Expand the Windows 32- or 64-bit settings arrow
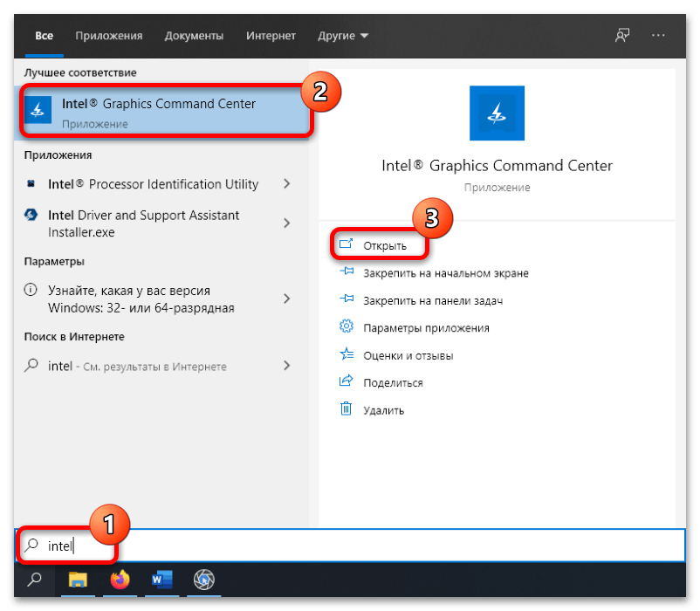The width and height of the screenshot is (700, 611). pos(287,299)
